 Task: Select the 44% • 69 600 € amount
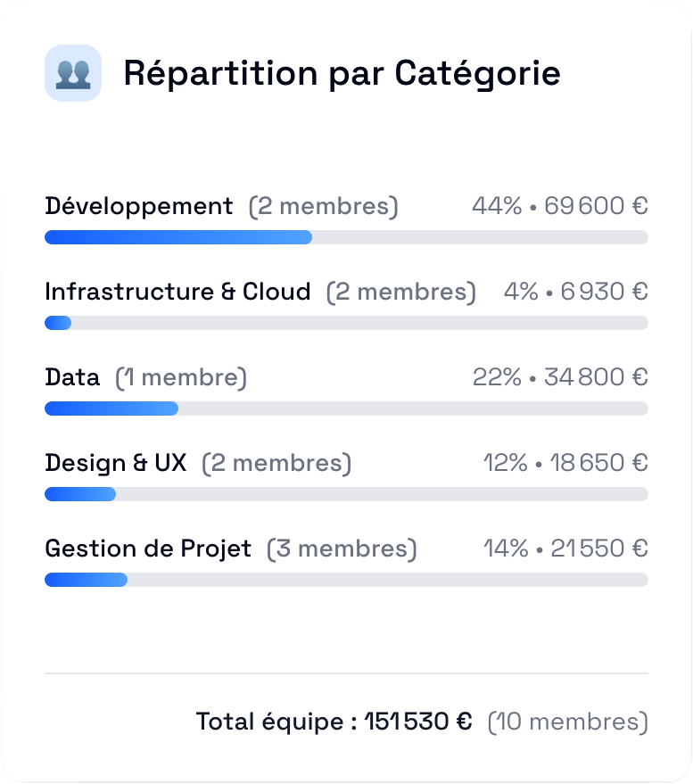point(560,205)
